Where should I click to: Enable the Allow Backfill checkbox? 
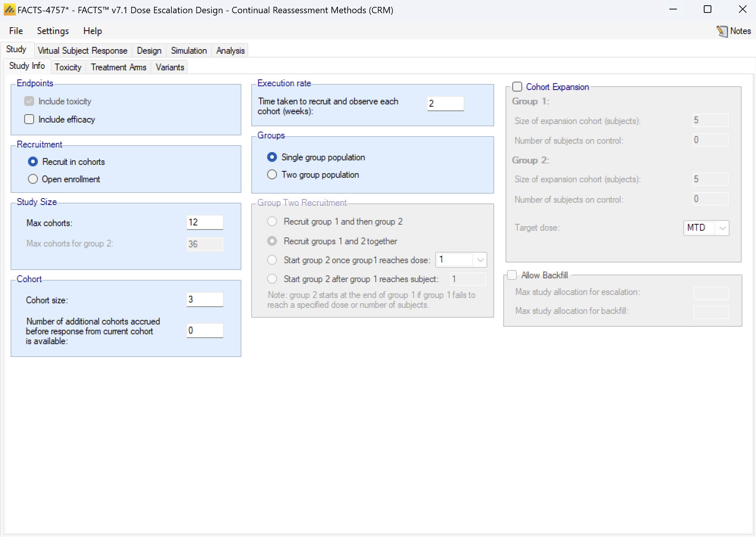pyautogui.click(x=512, y=275)
